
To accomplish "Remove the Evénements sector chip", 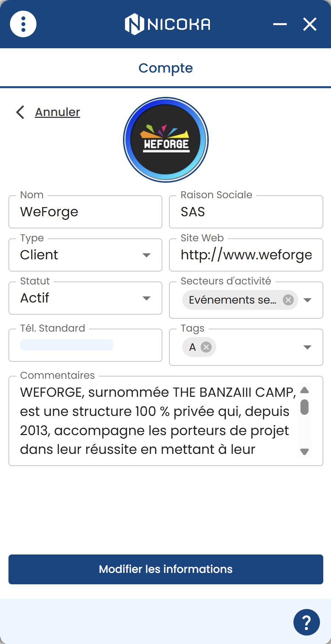I will click(x=288, y=300).
